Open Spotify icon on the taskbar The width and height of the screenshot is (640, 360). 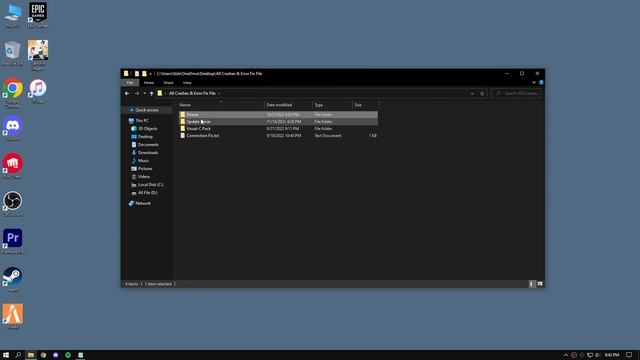68,355
